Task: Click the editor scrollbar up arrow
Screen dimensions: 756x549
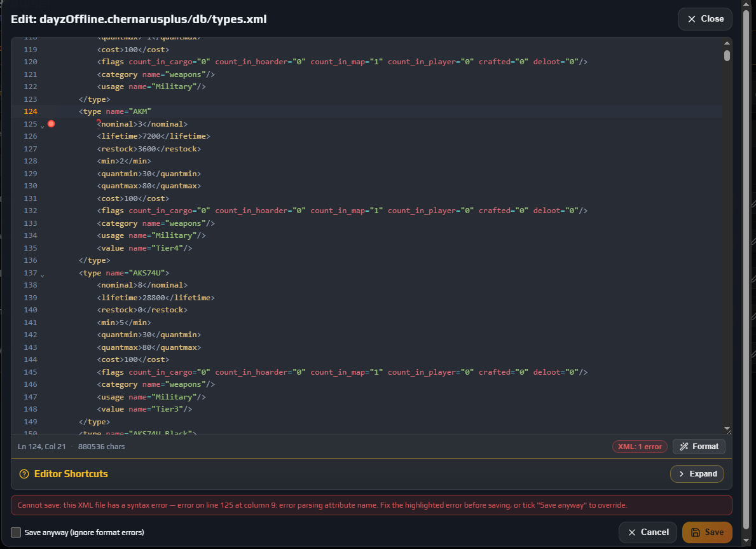Action: pos(727,43)
